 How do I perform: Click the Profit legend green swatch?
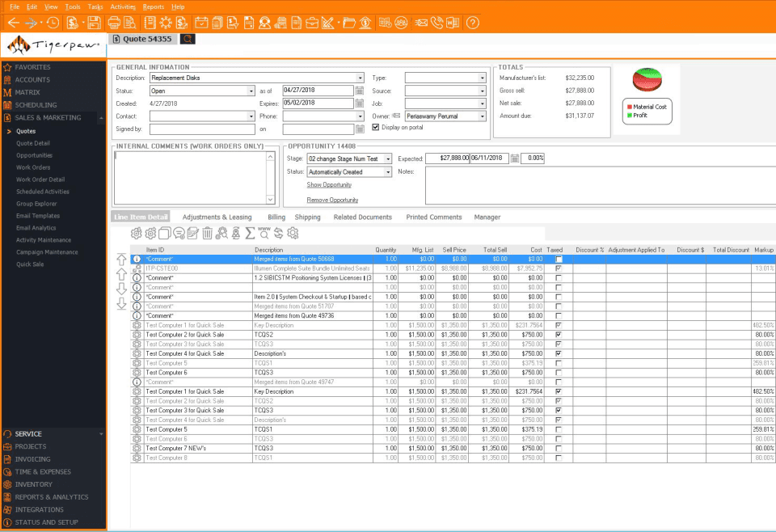pos(630,116)
